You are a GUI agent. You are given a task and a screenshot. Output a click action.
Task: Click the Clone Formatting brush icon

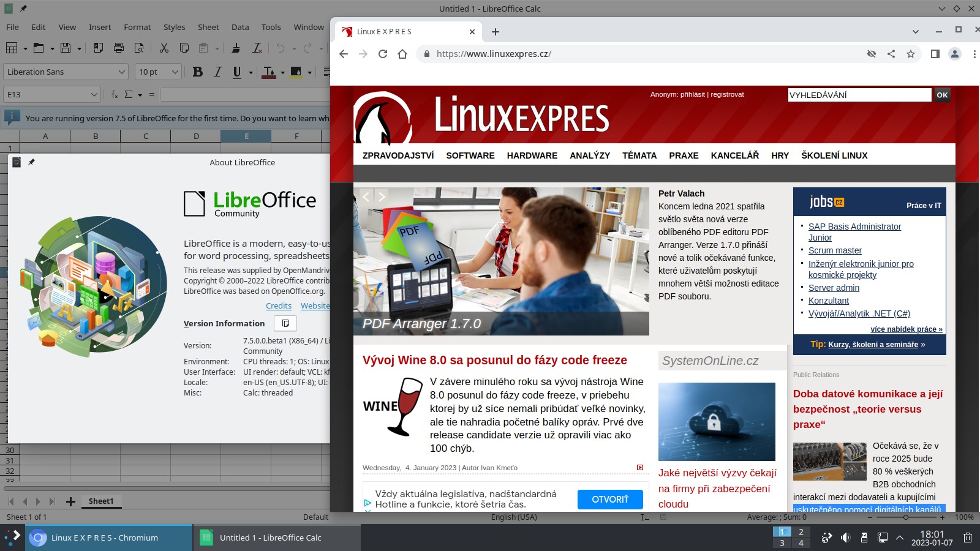pyautogui.click(x=236, y=48)
